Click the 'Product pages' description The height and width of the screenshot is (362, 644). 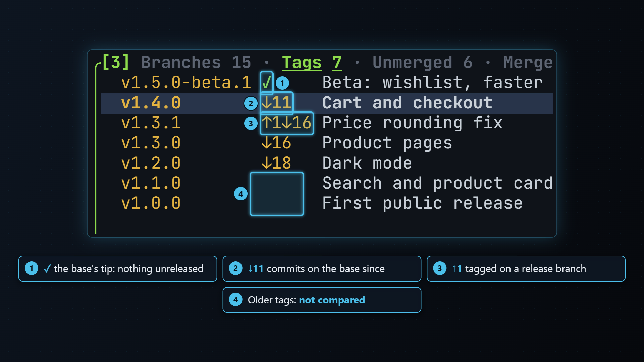[x=387, y=143]
